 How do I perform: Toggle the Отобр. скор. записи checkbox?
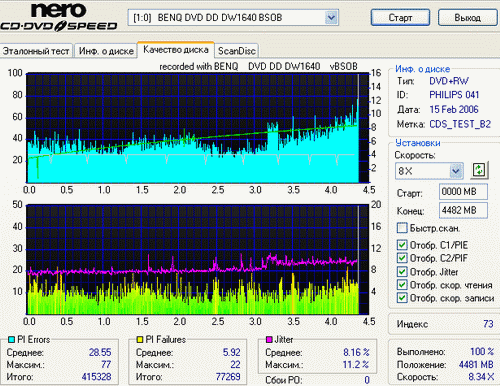pos(402,297)
